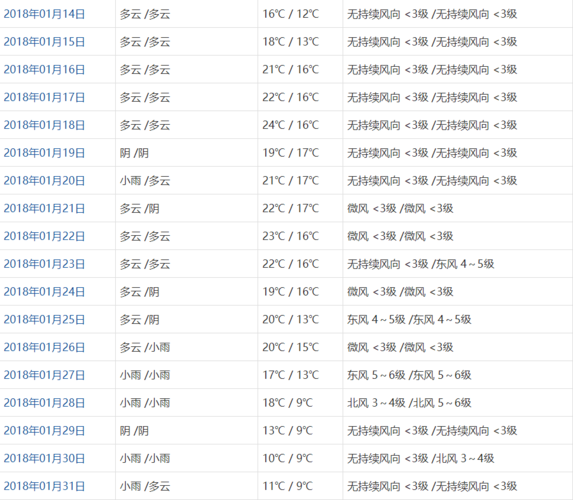573x500 pixels.
Task: Select the 2018年01月29日 date link
Action: click(44, 431)
